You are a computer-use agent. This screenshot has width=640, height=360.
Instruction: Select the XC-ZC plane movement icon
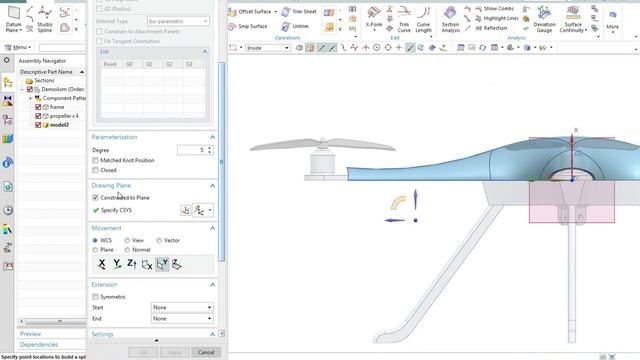pos(162,264)
